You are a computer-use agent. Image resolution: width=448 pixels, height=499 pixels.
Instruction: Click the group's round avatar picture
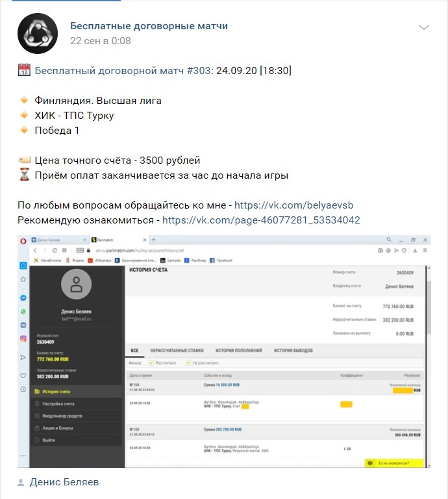coord(38,33)
